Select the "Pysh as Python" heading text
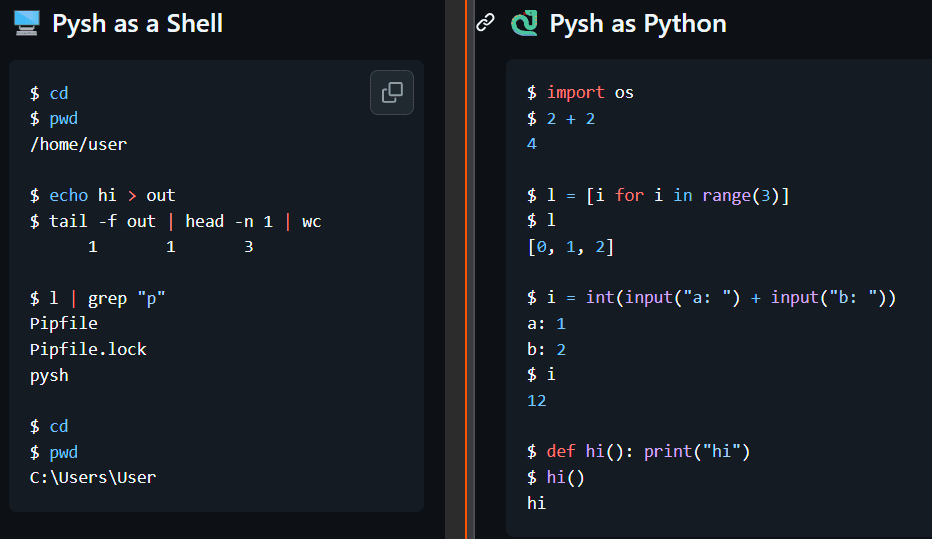Screen dimensions: 932x539 coord(638,23)
